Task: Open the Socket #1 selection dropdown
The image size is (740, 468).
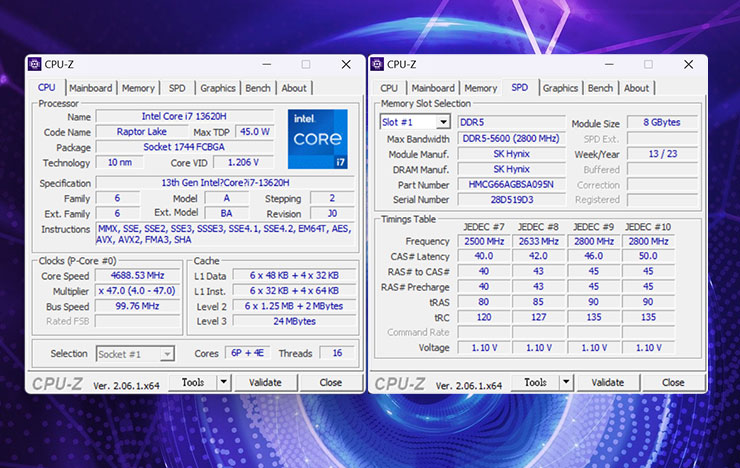Action: tap(167, 354)
